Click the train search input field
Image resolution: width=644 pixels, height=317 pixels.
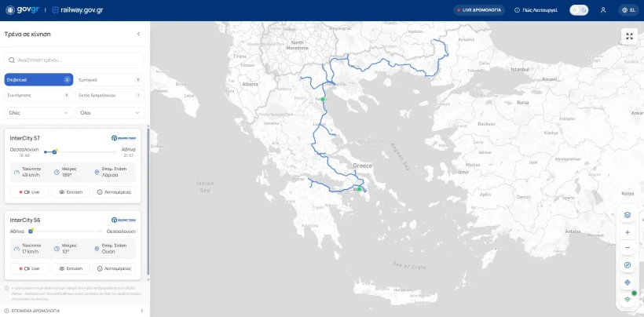[x=75, y=60]
